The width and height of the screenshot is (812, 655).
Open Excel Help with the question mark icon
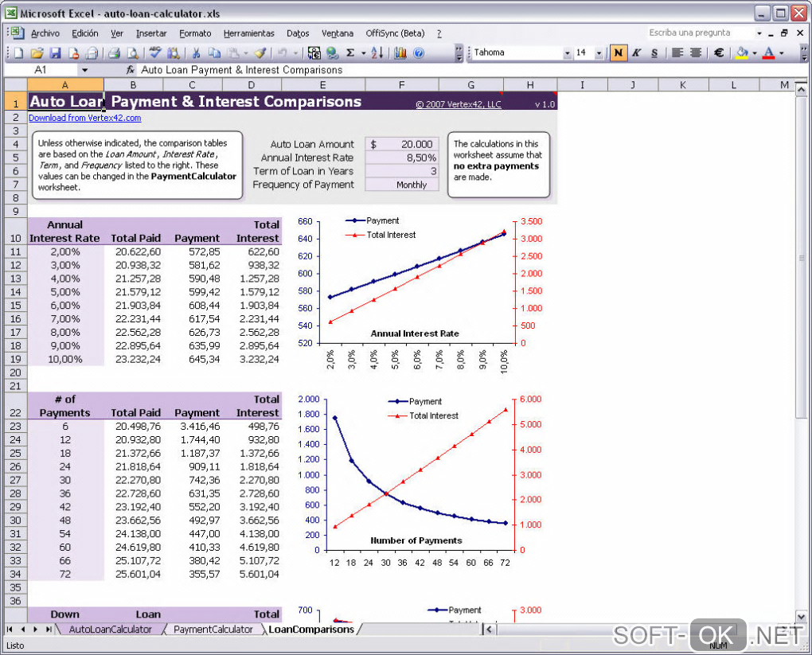click(419, 53)
